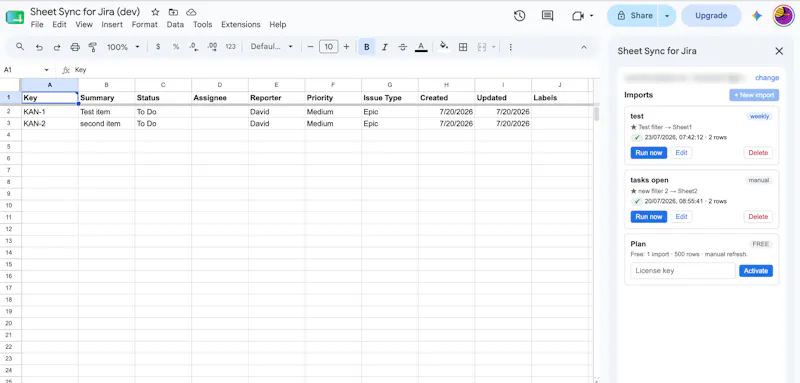
Task: Click the License key input field
Action: (683, 271)
